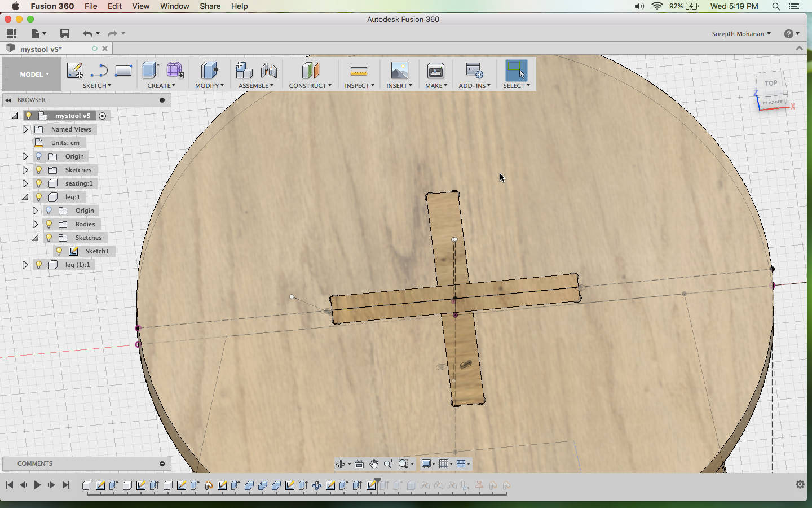Open the MODEL workspace dropdown

(34, 75)
